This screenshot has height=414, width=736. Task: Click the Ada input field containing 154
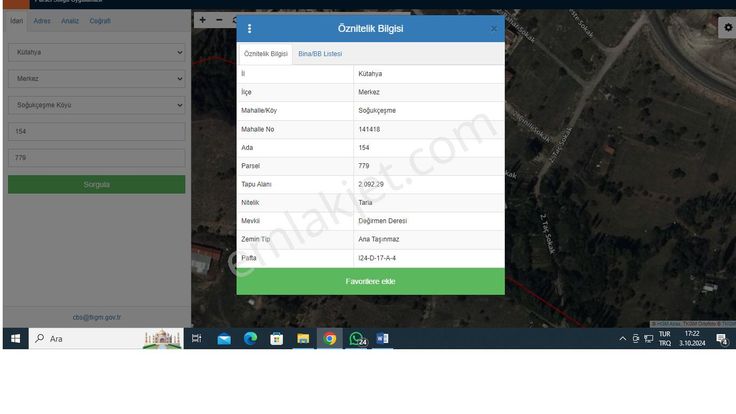pyautogui.click(x=97, y=131)
